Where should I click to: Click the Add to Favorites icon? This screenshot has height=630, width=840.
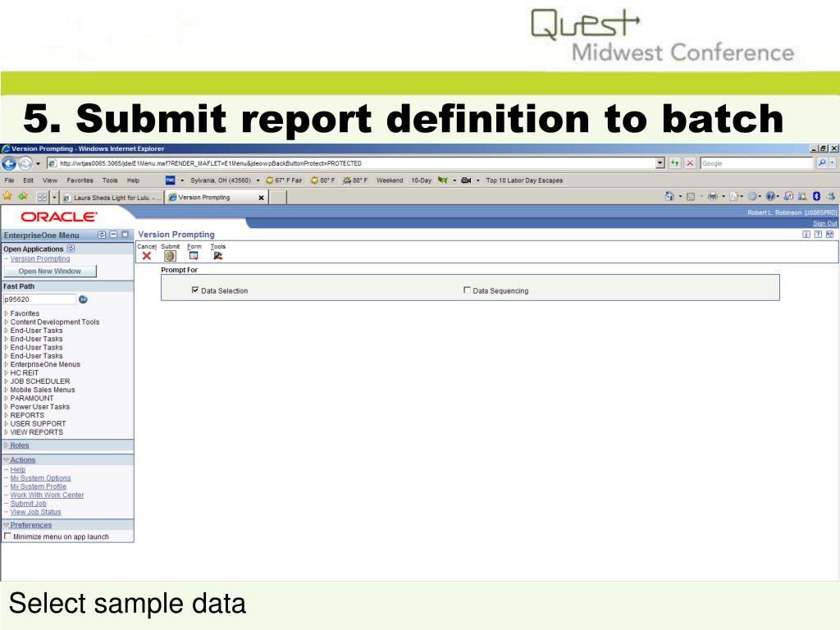23,197
